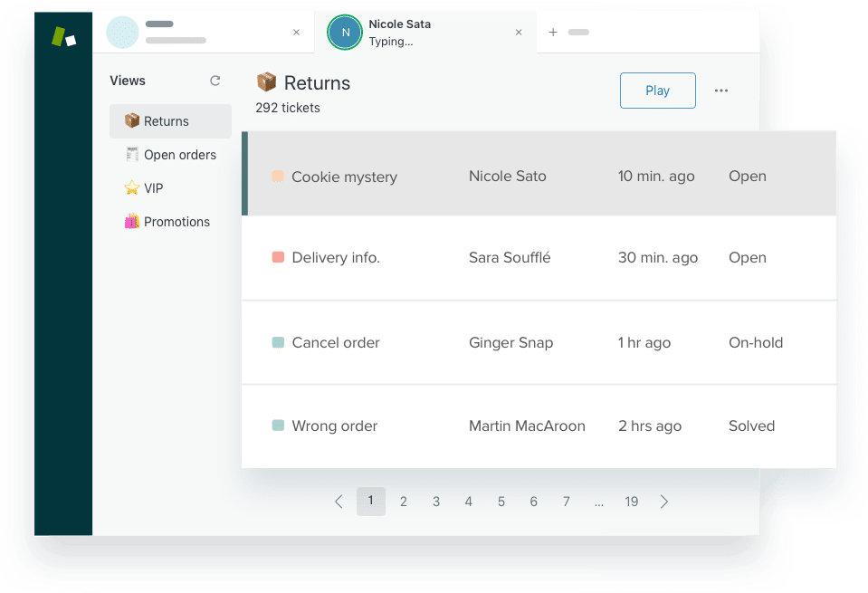Close the first blank tab
The image size is (868, 593).
[x=296, y=33]
